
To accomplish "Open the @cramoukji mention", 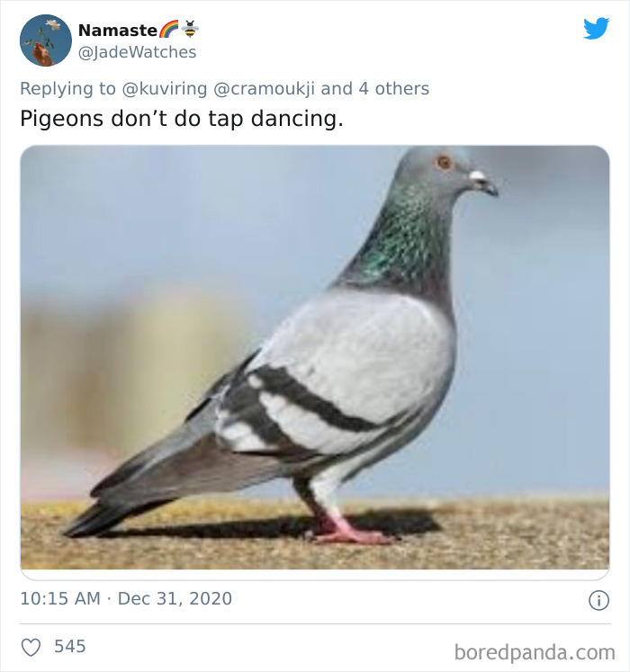I will click(x=264, y=89).
